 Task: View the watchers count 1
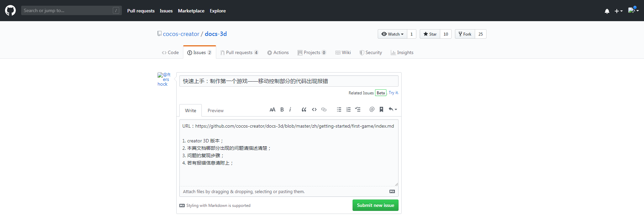click(x=412, y=34)
